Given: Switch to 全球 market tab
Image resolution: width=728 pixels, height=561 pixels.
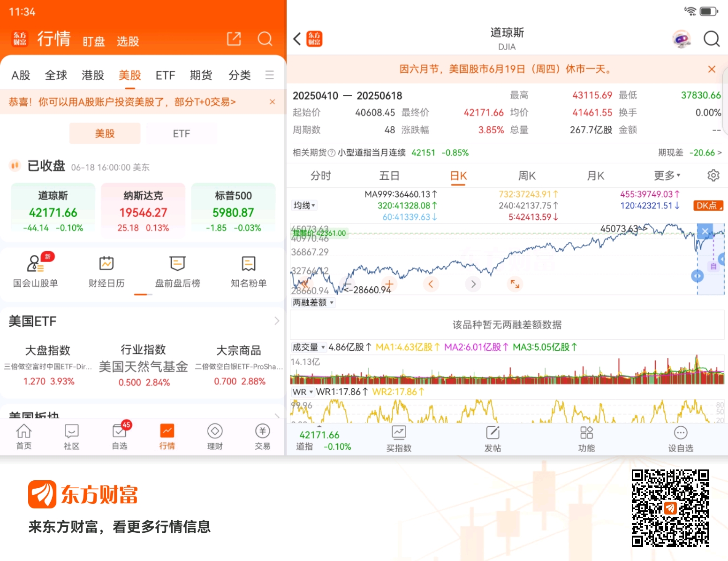Looking at the screenshot, I should [56, 75].
